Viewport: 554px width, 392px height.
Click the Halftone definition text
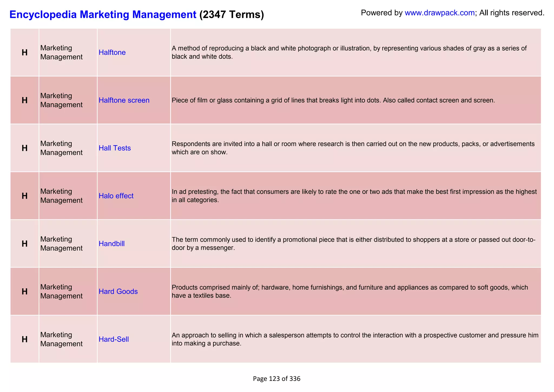coord(349,52)
